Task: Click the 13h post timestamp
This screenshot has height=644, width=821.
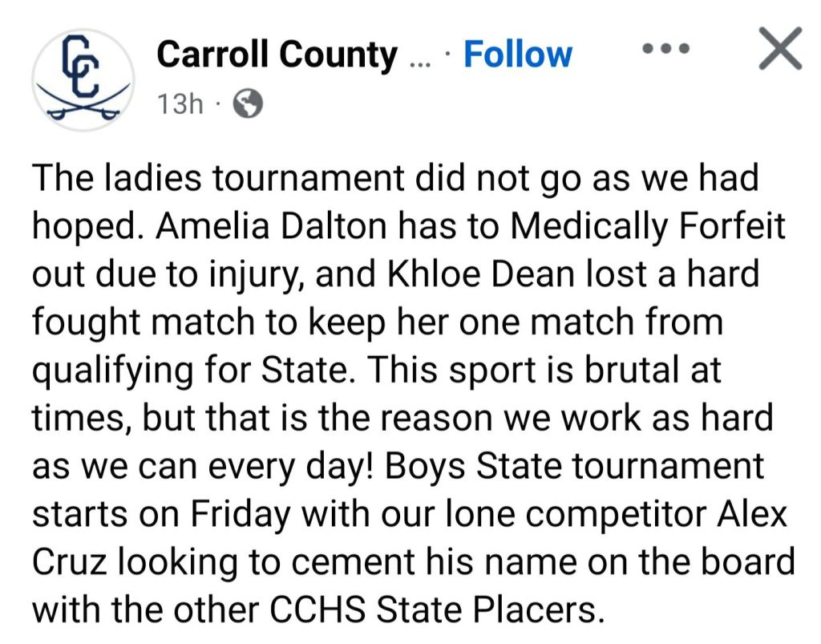Action: [180, 104]
